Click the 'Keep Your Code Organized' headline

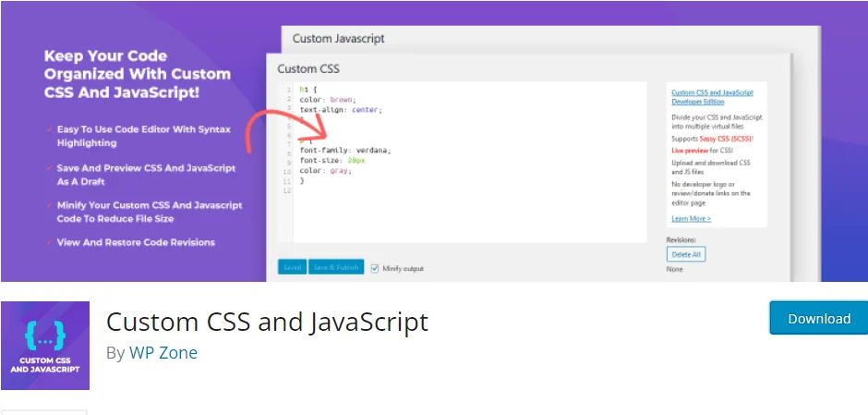pos(138,74)
